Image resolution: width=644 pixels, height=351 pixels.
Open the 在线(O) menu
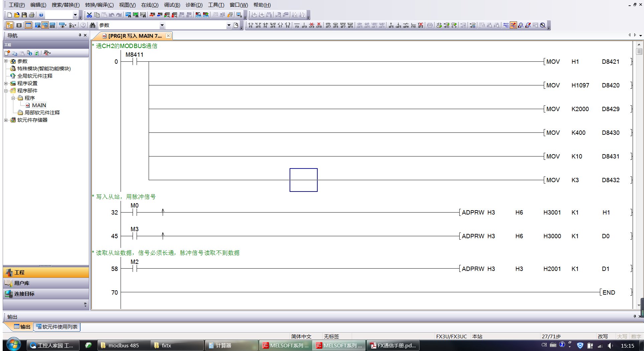pos(150,5)
